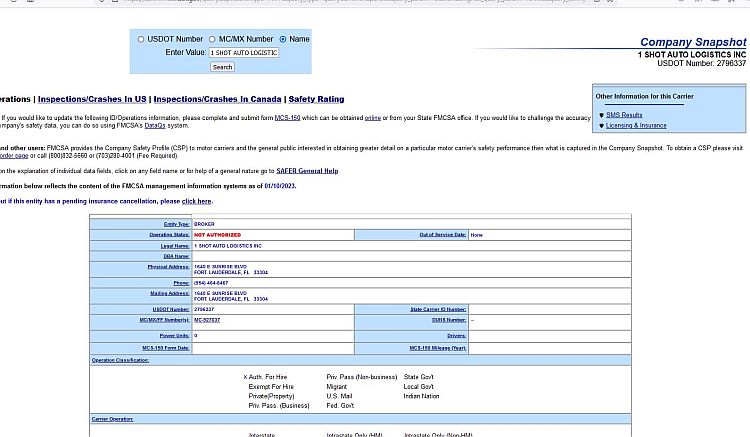The image size is (750, 437).
Task: Click the 'None' out of service value
Action: pos(476,235)
